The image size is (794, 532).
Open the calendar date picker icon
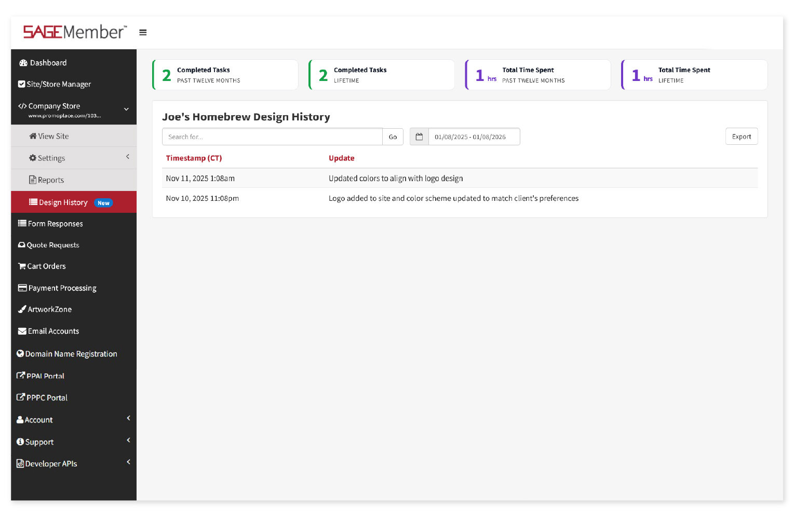(x=419, y=137)
